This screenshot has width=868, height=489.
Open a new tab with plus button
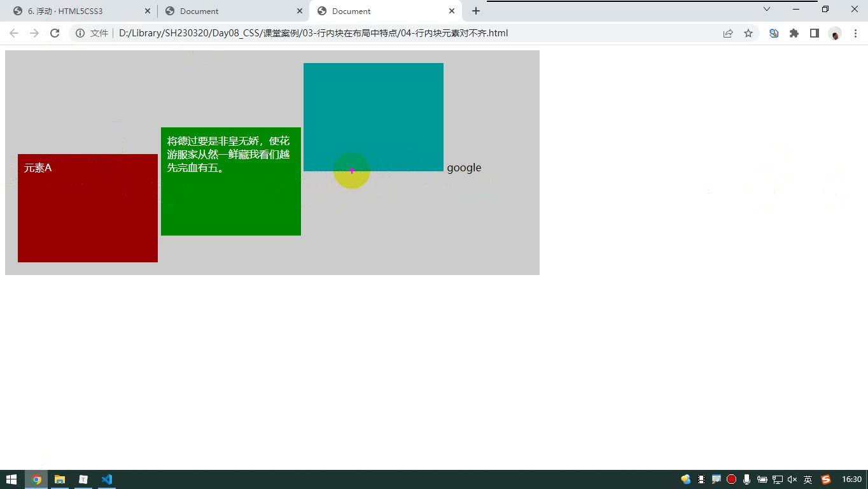click(476, 11)
